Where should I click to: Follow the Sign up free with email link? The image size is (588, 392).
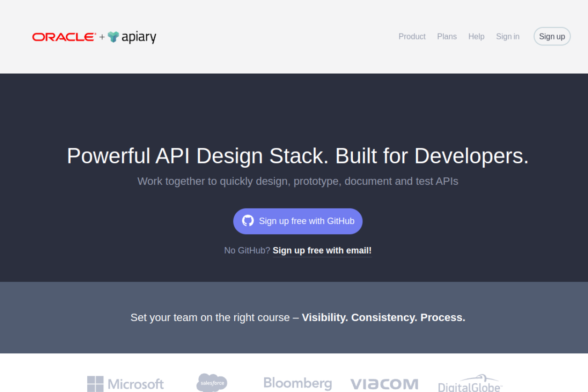click(x=322, y=250)
